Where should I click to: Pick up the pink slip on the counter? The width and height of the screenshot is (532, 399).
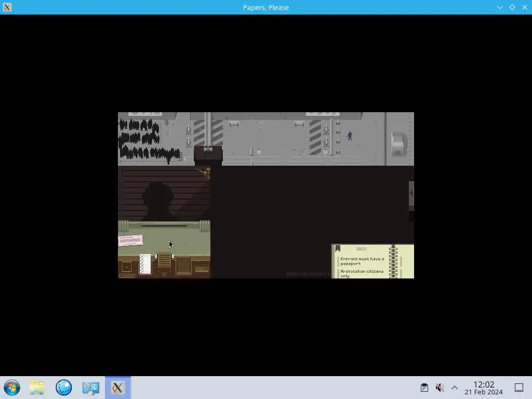pyautogui.click(x=130, y=240)
